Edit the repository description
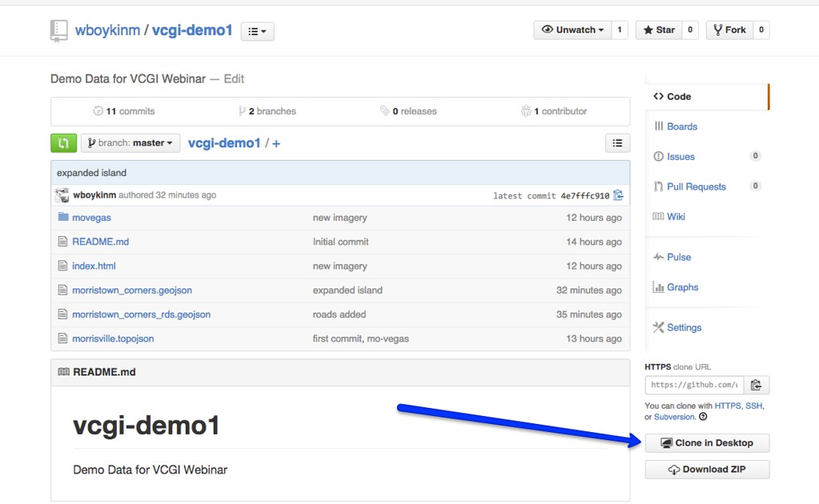The height and width of the screenshot is (504, 819). (x=234, y=78)
